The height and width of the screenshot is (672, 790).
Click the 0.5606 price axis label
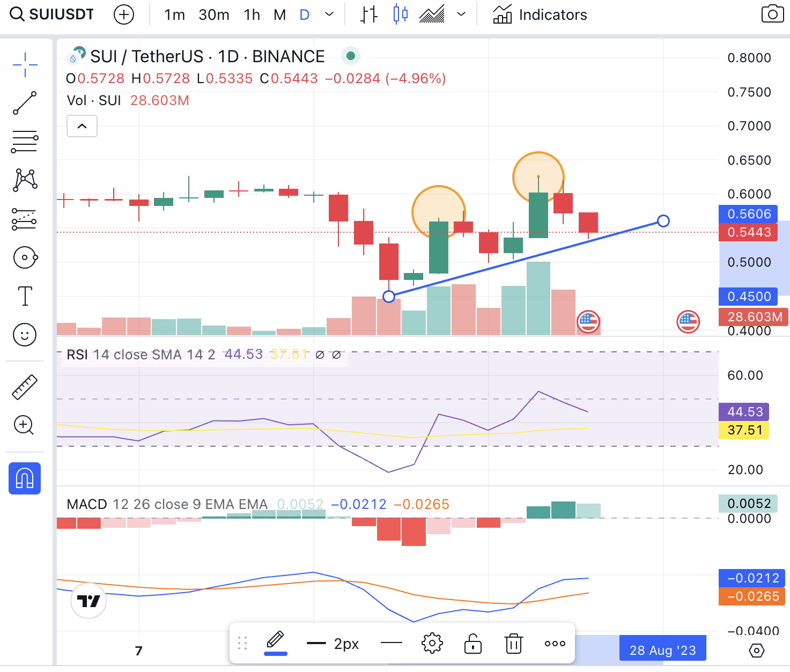tap(748, 214)
